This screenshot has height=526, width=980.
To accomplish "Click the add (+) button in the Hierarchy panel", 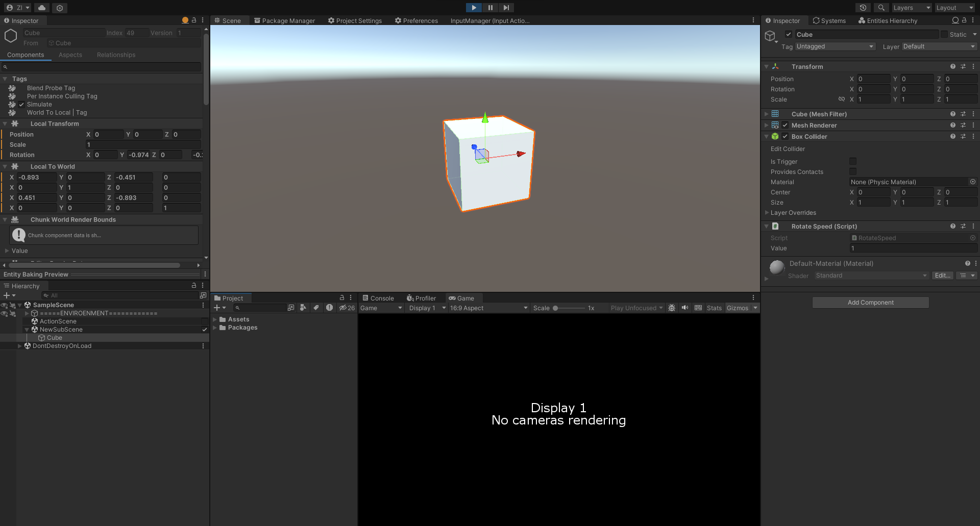I will [x=8, y=295].
